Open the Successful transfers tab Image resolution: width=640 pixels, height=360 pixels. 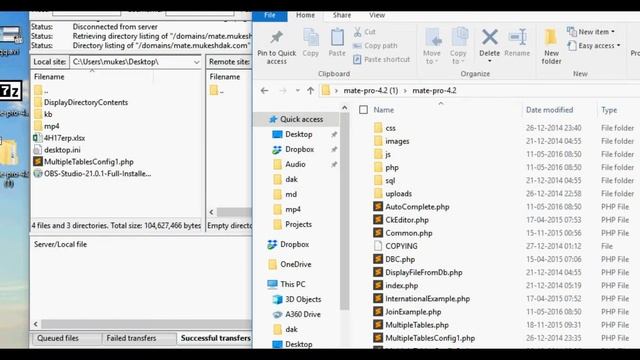[x=216, y=338]
